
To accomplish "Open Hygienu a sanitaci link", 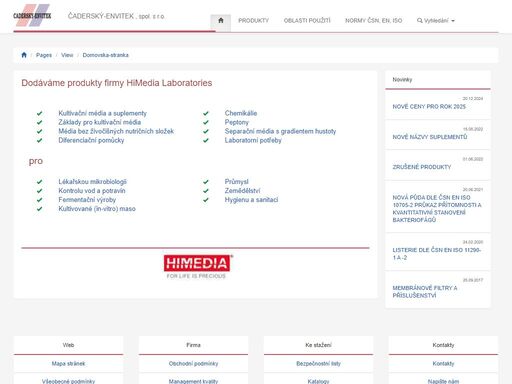I will coord(251,200).
